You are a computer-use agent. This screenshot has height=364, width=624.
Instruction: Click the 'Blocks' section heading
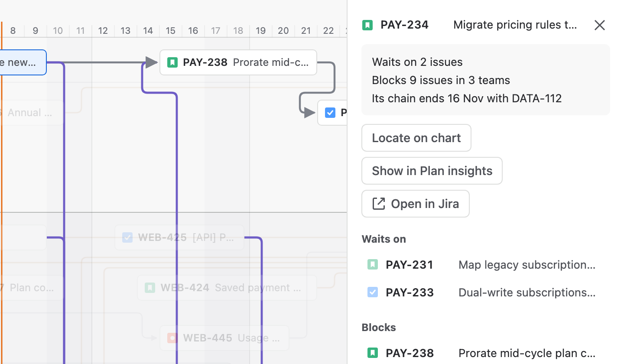[379, 328]
